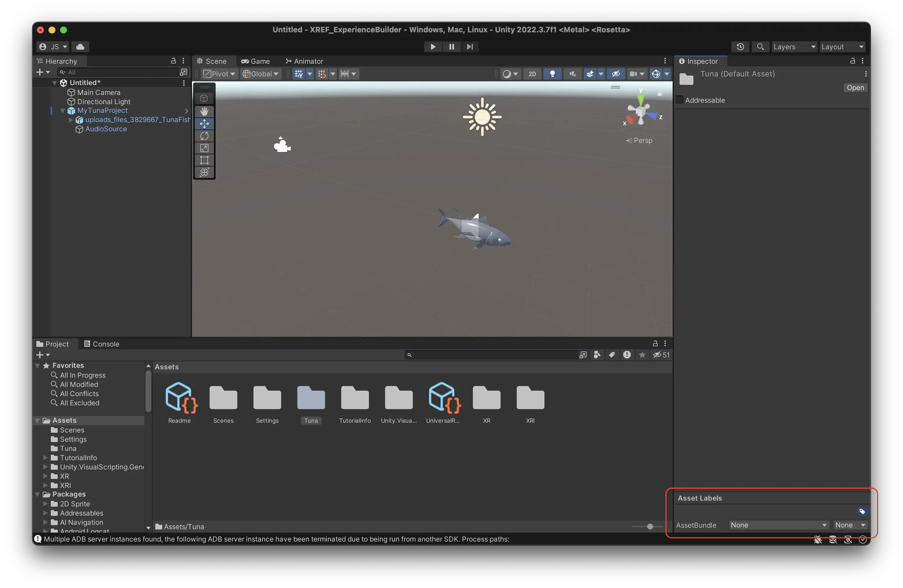
Task: Click the asset label tag icon
Action: pyautogui.click(x=862, y=512)
